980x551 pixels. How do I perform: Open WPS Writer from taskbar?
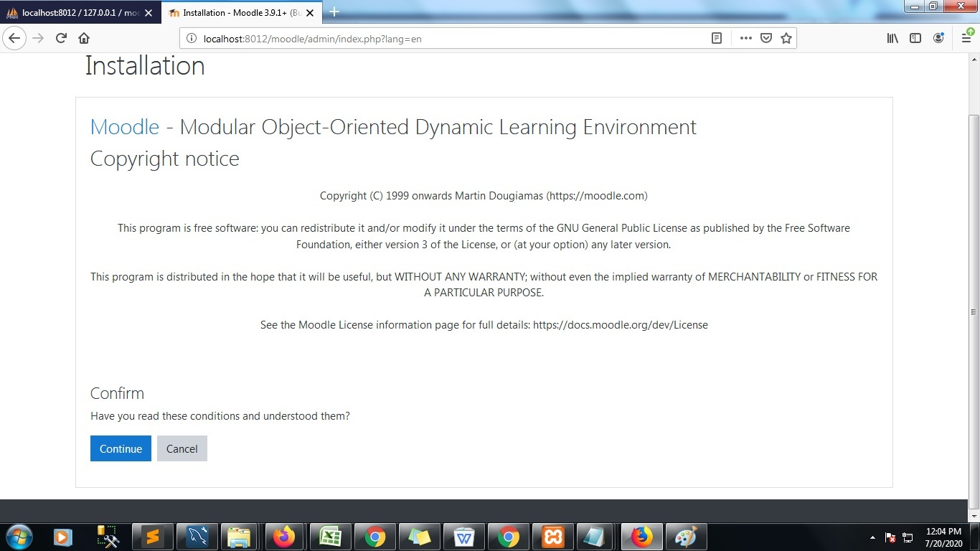click(x=463, y=537)
